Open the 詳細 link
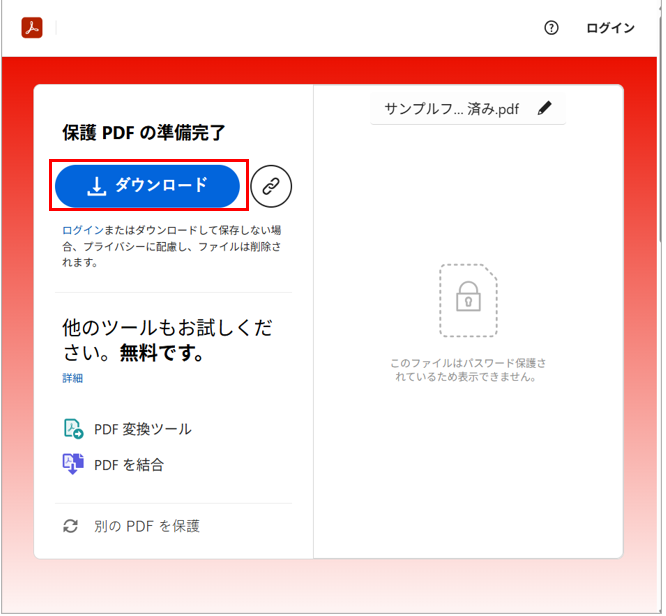The image size is (666, 616). [x=73, y=378]
